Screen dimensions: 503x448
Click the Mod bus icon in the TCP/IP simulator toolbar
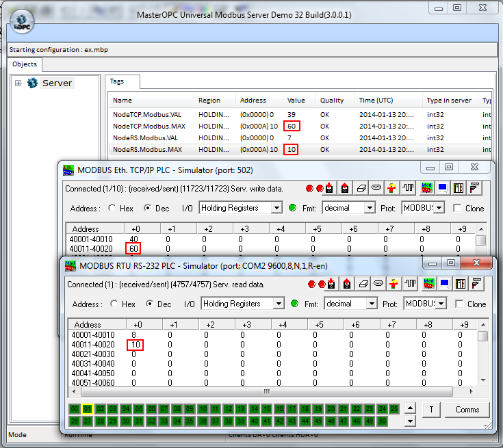click(426, 188)
